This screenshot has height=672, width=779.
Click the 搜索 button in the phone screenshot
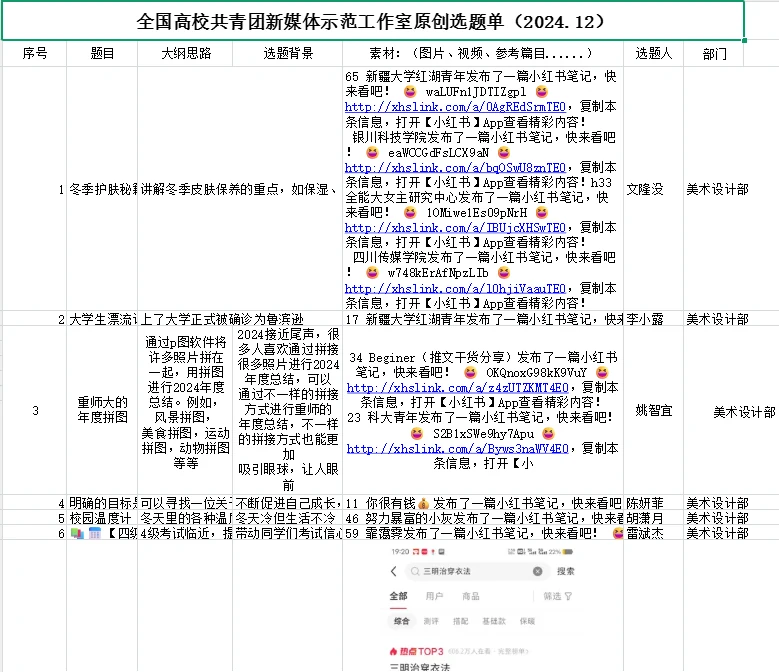[x=565, y=571]
